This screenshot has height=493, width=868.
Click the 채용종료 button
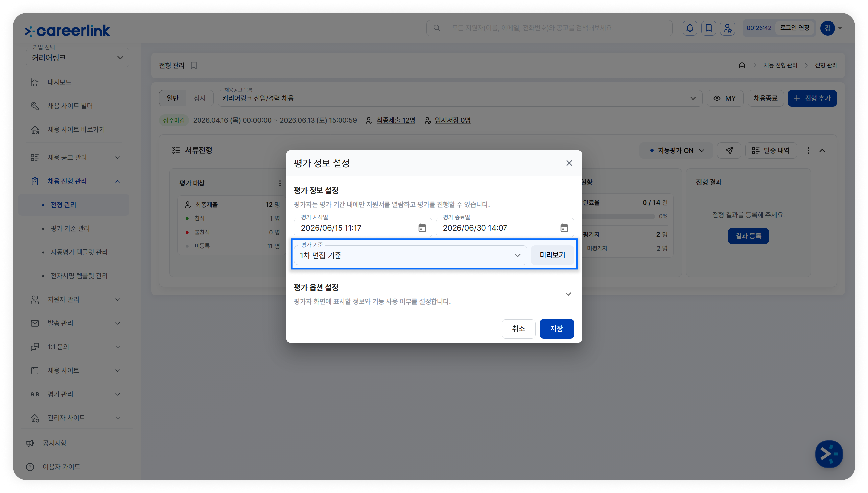(765, 98)
